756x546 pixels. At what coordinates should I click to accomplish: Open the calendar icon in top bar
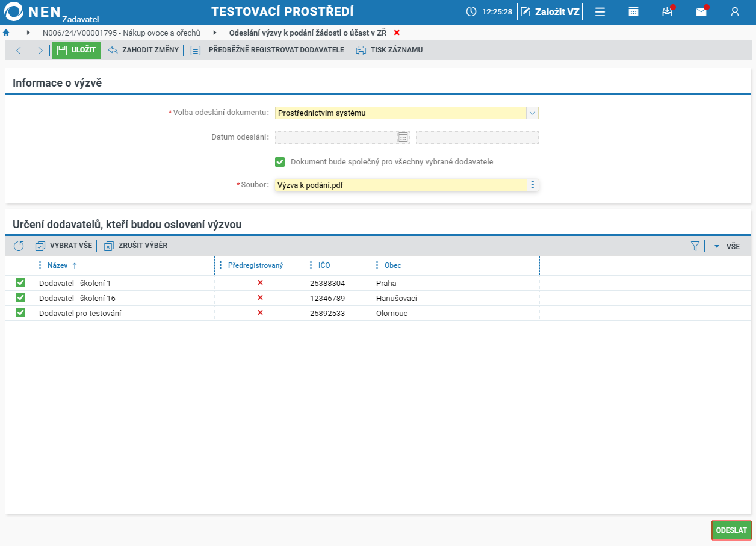633,11
